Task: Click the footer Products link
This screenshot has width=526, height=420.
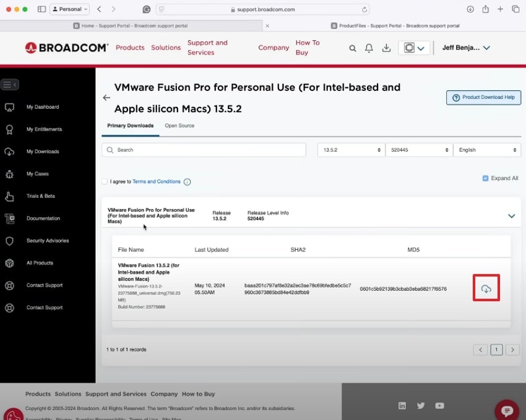Action: [x=38, y=394]
